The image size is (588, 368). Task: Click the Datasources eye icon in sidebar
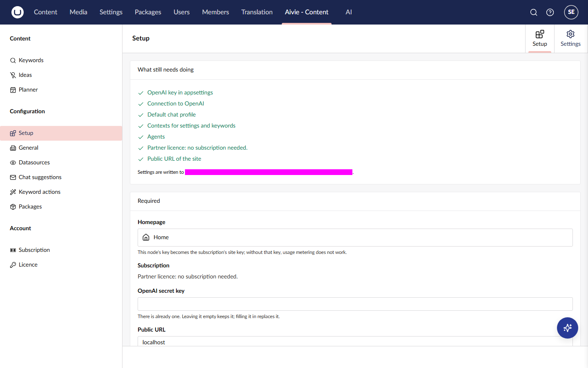point(13,163)
